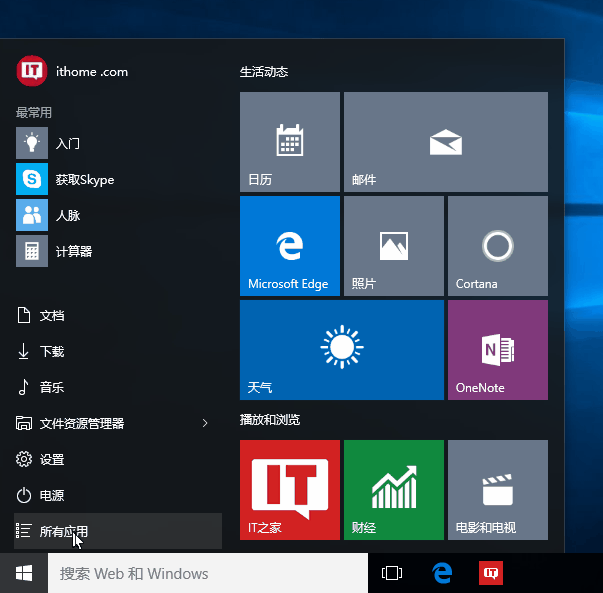
Task: Open the IT之家 red tile
Action: coord(289,490)
